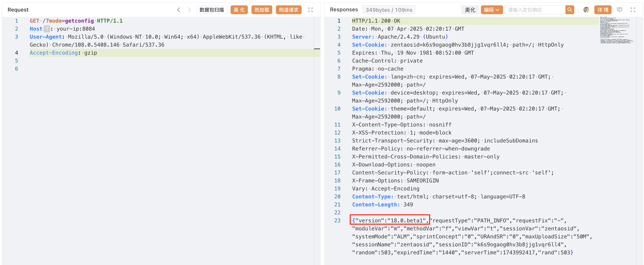
Task: Open the 详情 details button
Action: pyautogui.click(x=603, y=10)
